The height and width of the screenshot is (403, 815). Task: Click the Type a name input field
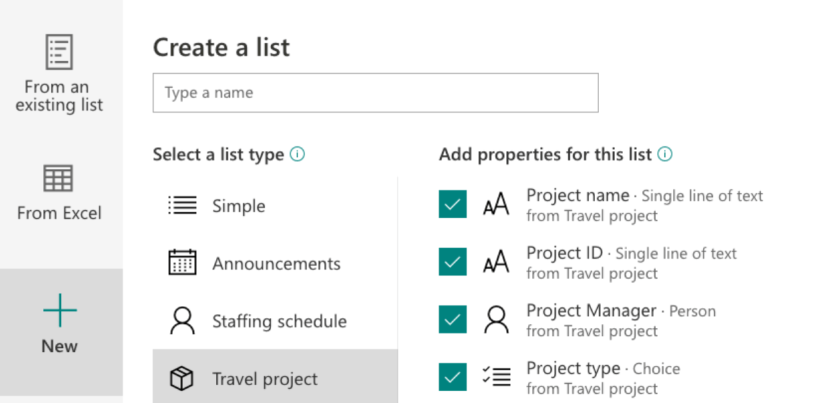[x=375, y=93]
